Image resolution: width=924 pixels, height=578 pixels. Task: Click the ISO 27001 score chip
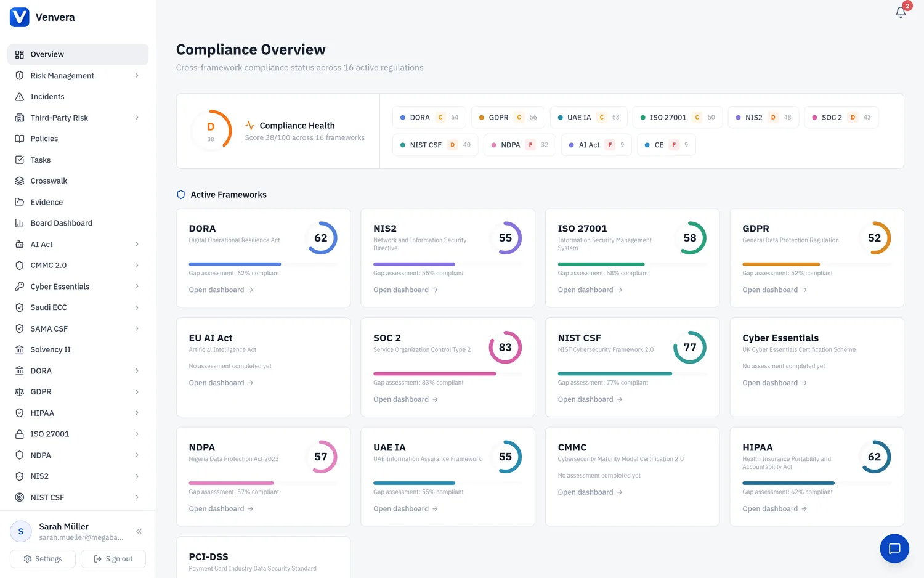pos(678,118)
